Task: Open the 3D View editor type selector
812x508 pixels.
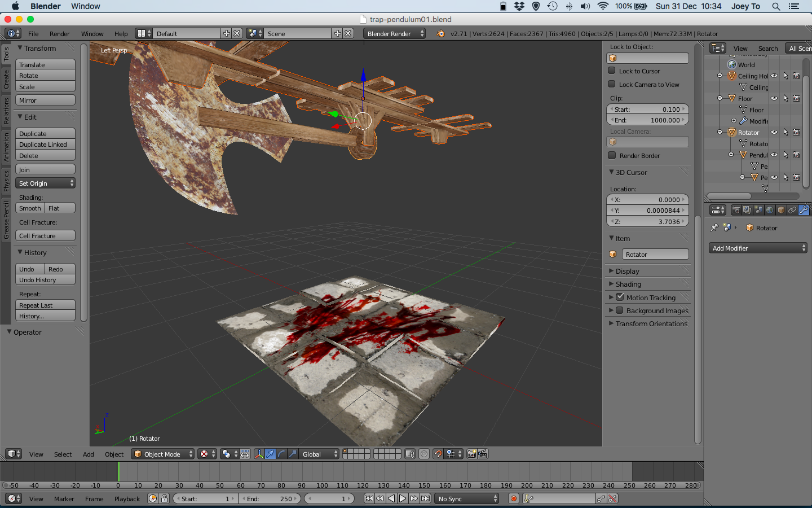Action: tap(14, 454)
